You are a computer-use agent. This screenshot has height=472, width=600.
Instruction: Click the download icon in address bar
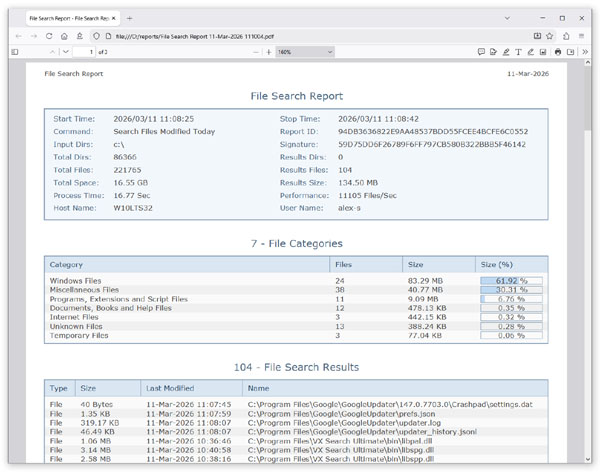pyautogui.click(x=537, y=36)
